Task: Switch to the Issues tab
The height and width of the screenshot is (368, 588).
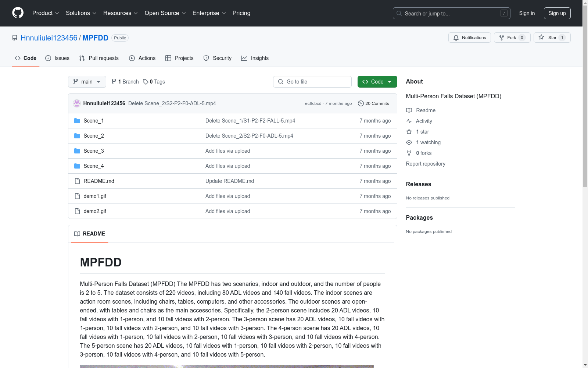Action: pos(57,58)
